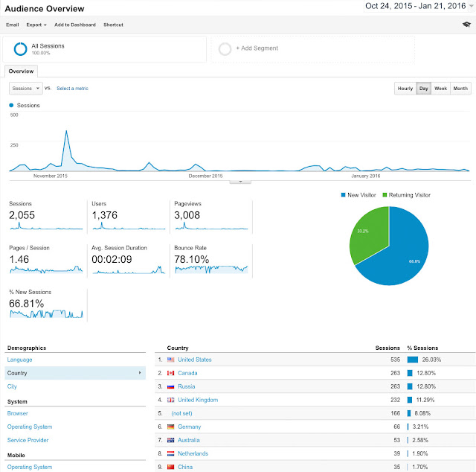Click the Sessions column header
This screenshot has height=472, width=476.
click(x=387, y=348)
